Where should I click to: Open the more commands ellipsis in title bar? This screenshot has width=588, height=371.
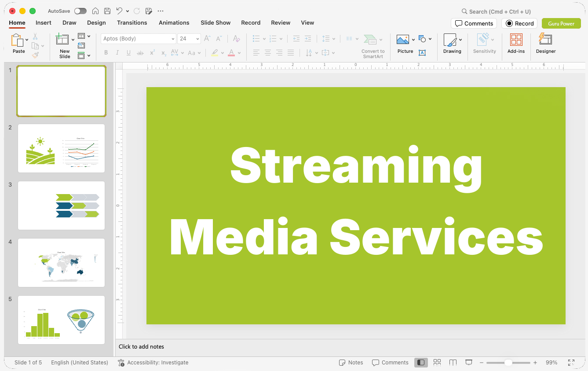(x=161, y=11)
